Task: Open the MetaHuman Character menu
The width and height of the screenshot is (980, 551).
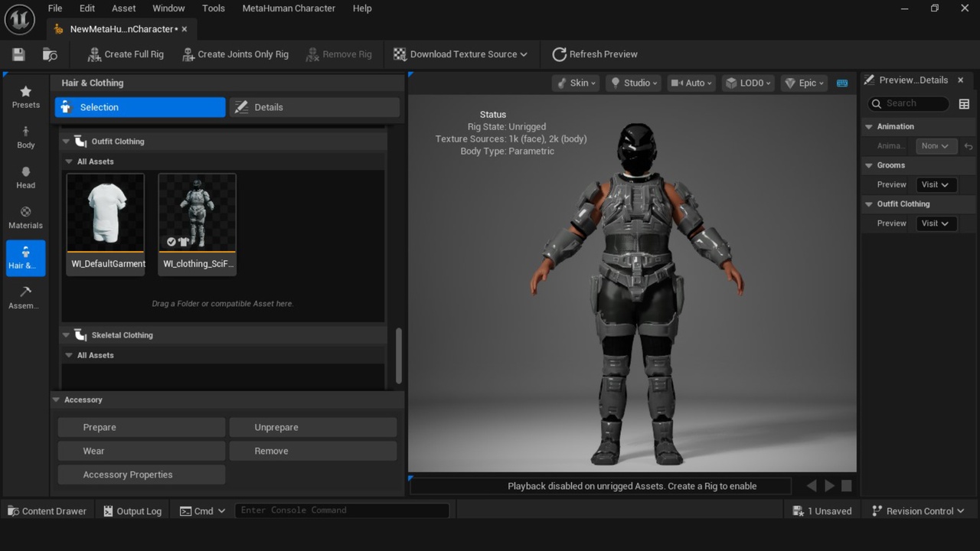Action: 289,8
